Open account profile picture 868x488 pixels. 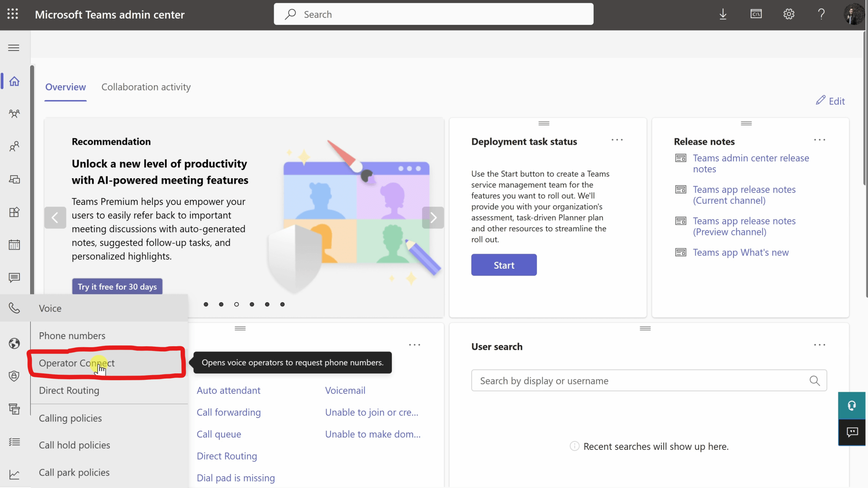(x=854, y=14)
